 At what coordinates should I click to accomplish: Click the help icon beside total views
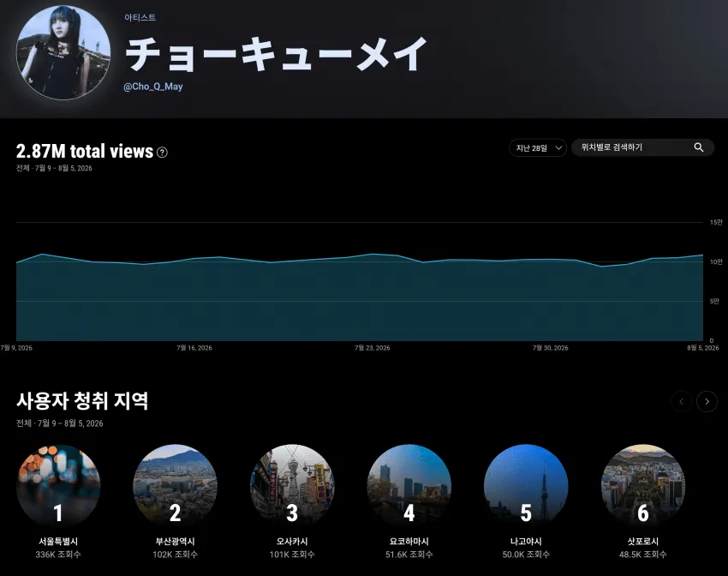pyautogui.click(x=162, y=152)
